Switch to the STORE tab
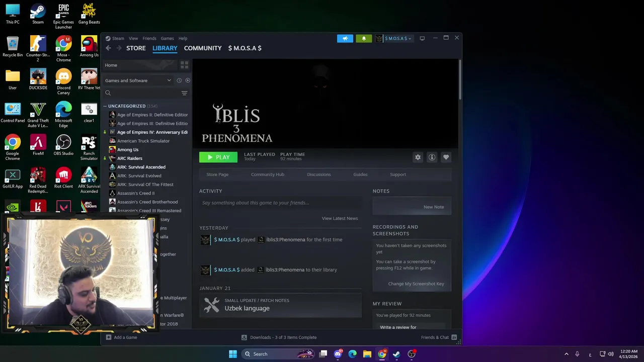This screenshot has height=362, width=644. (136, 48)
